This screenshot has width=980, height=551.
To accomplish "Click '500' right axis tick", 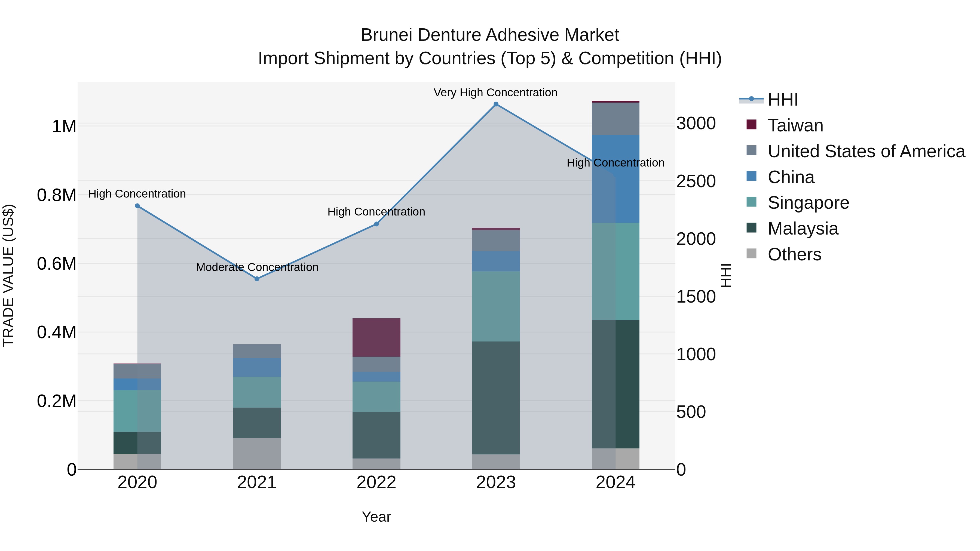I will (x=691, y=412).
